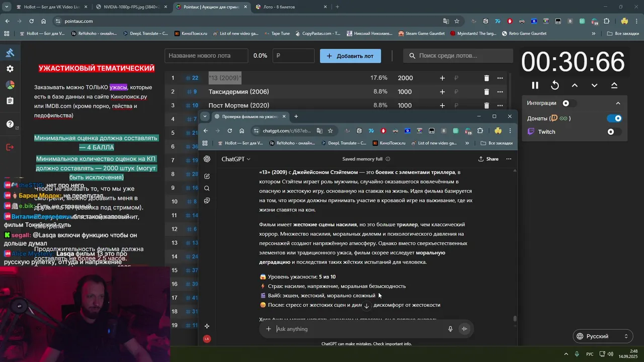Reload the chatgpt.com page
Viewport: 644px width, 362px height.
coord(229,131)
